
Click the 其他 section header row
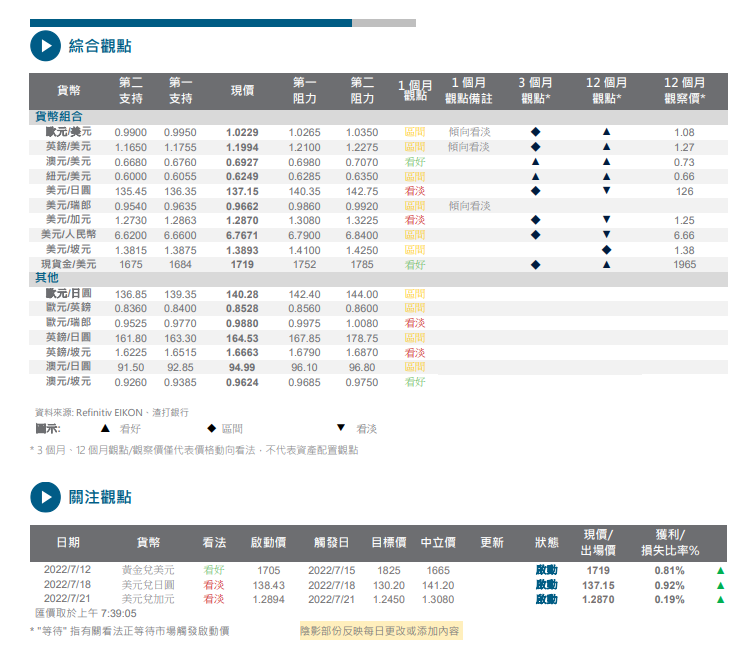(x=47, y=278)
